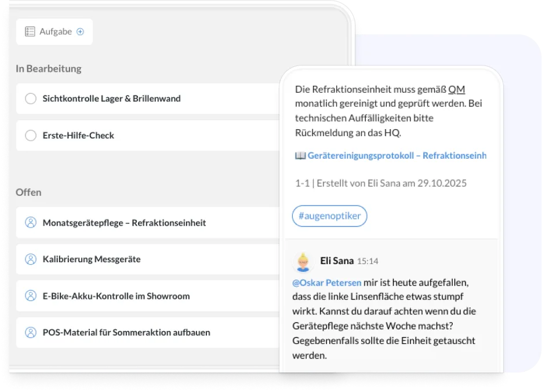Image resolution: width=542 pixels, height=392 pixels.
Task: Open task Sichtkontrolle Lager & Brillenwand
Action: [x=148, y=99]
